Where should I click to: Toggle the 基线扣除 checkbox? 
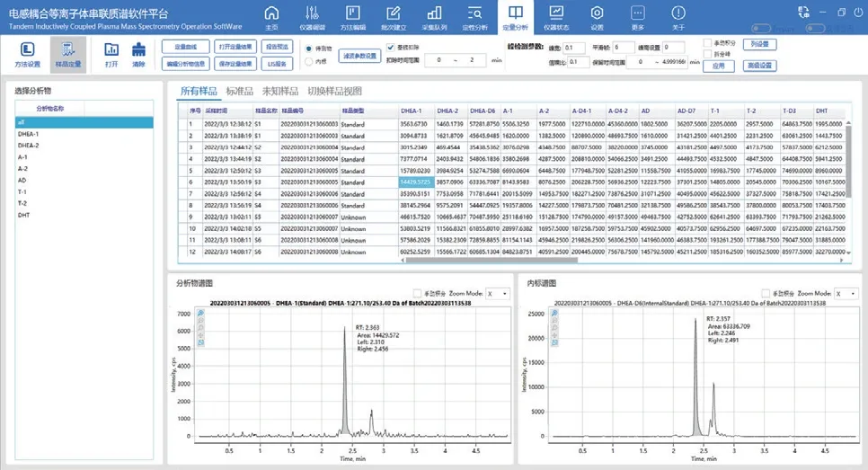(x=391, y=47)
